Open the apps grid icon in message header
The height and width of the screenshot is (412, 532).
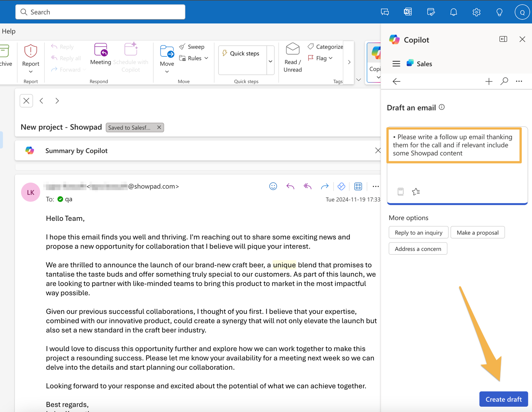tap(358, 186)
